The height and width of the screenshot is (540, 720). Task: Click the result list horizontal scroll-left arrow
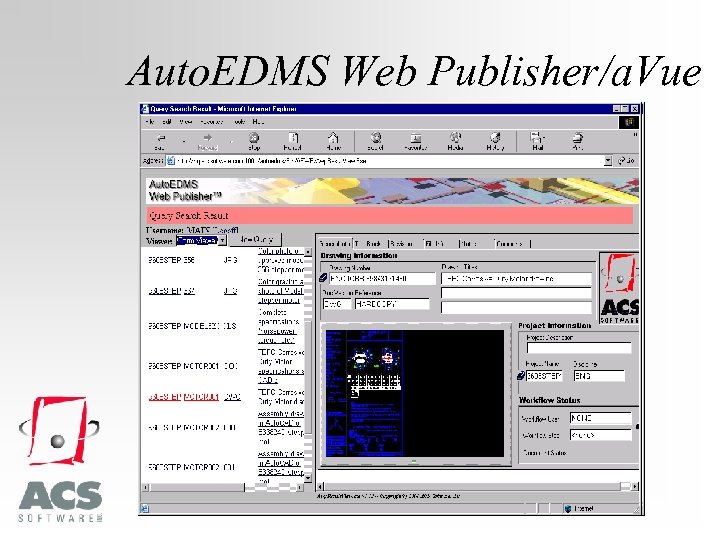[146, 487]
